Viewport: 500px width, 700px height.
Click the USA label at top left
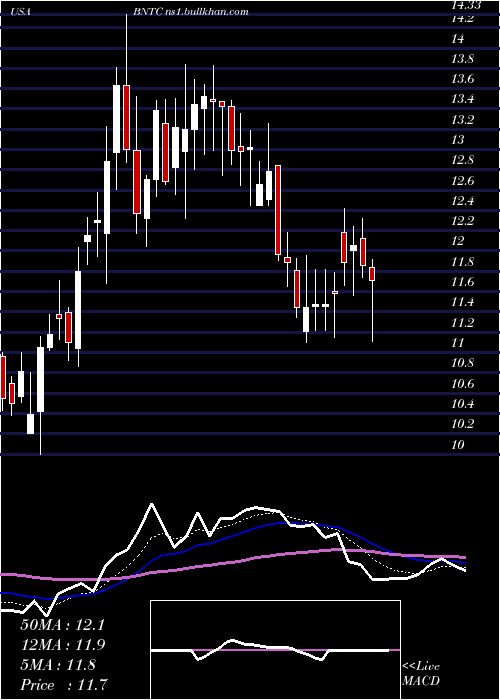click(x=21, y=12)
